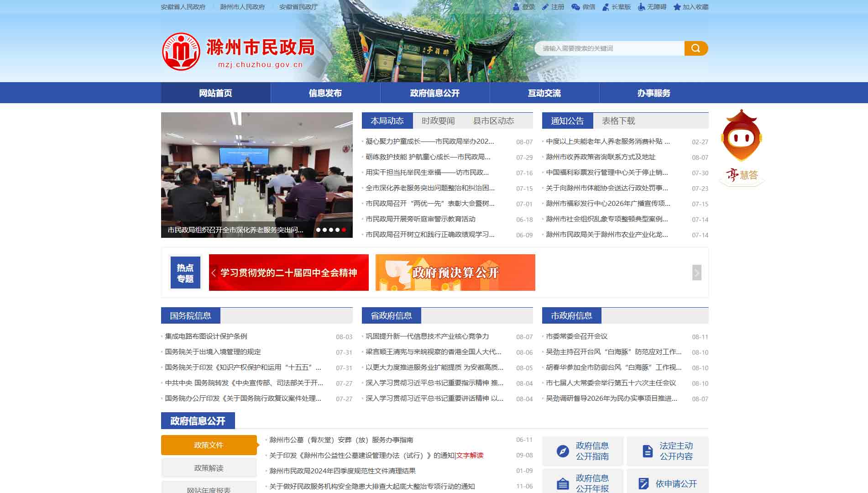The height and width of the screenshot is (493, 868).
Task: Click the 滁州市民政局 red emblem logo
Action: (x=181, y=51)
